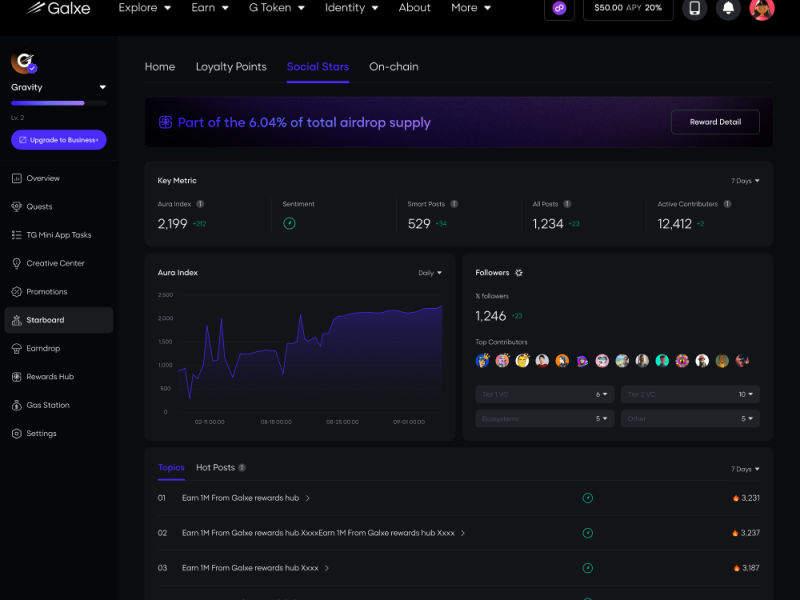Open the Ecosystems dropdown
This screenshot has width=800, height=600.
point(544,419)
